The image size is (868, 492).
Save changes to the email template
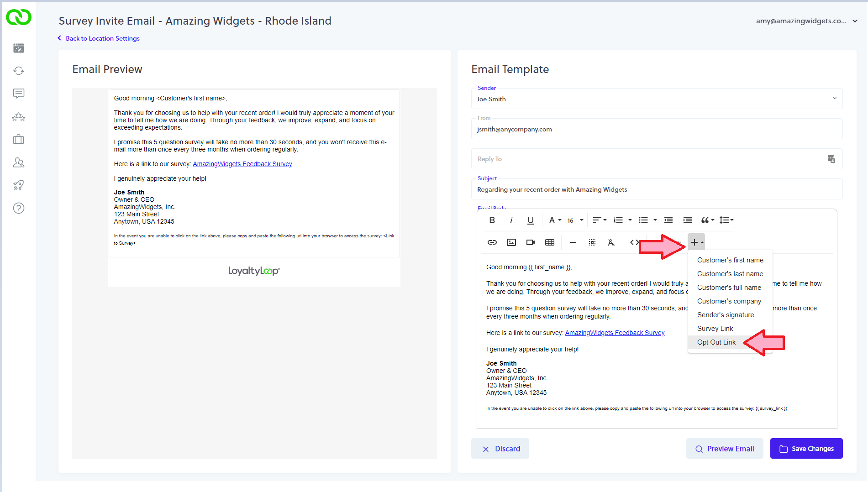pyautogui.click(x=806, y=449)
